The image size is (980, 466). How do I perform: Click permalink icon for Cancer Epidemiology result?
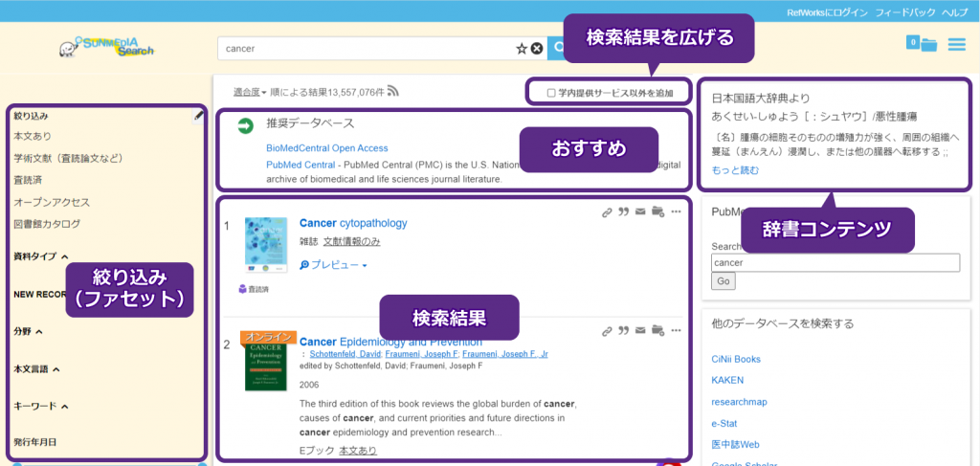click(x=606, y=331)
